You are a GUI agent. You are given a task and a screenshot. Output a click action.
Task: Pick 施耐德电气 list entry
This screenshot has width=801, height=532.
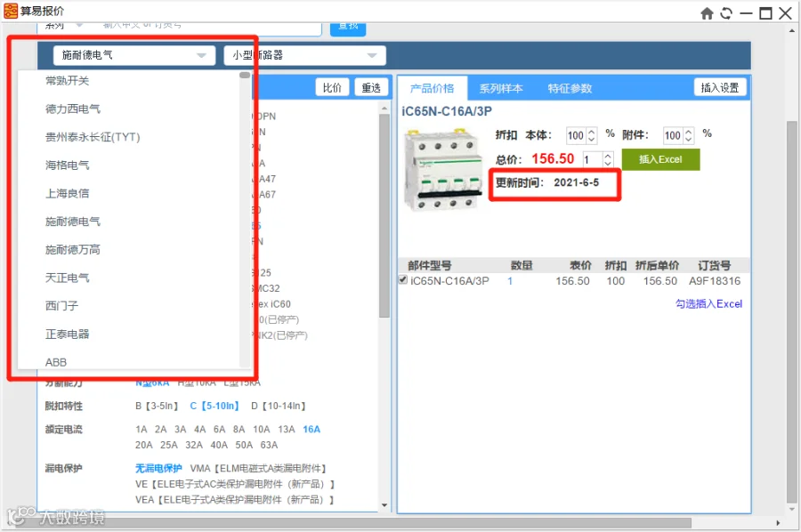73,221
